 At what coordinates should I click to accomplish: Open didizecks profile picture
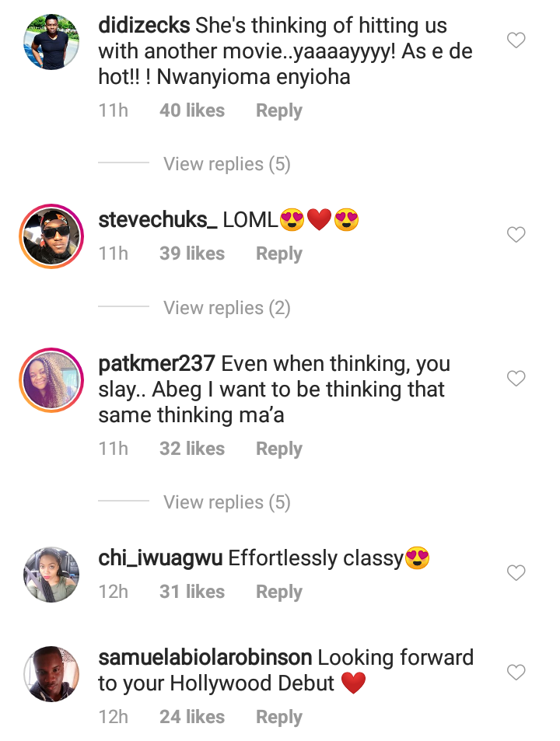pos(52,40)
